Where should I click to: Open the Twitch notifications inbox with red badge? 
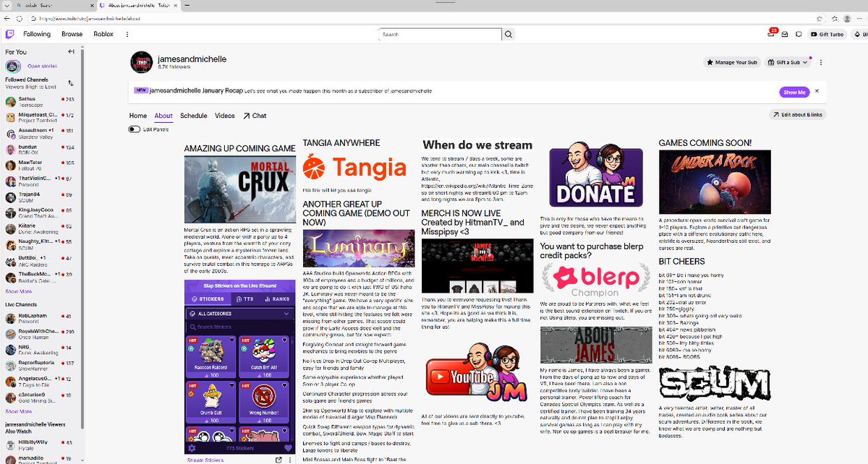pyautogui.click(x=771, y=34)
